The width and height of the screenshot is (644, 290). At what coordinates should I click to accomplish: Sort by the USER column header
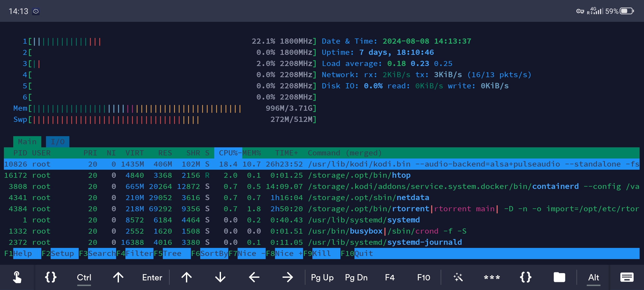tap(41, 153)
